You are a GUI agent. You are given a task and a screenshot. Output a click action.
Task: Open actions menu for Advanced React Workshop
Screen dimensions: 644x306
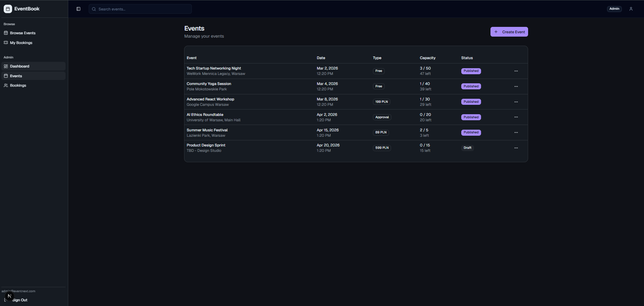516,102
